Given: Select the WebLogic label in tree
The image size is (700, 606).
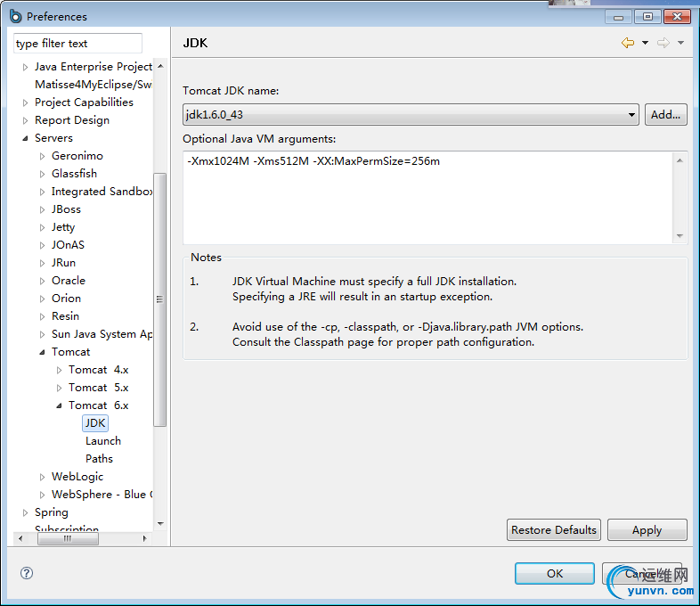Looking at the screenshot, I should tap(77, 477).
